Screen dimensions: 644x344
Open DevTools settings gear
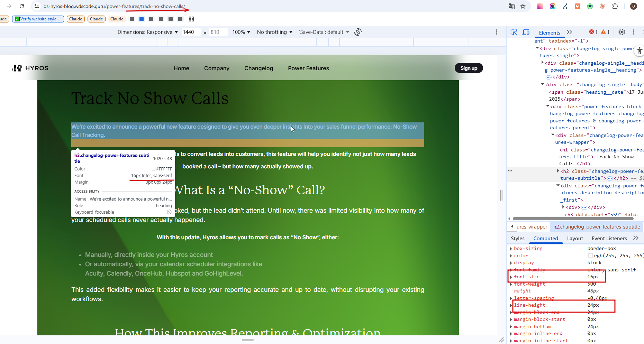[622, 32]
